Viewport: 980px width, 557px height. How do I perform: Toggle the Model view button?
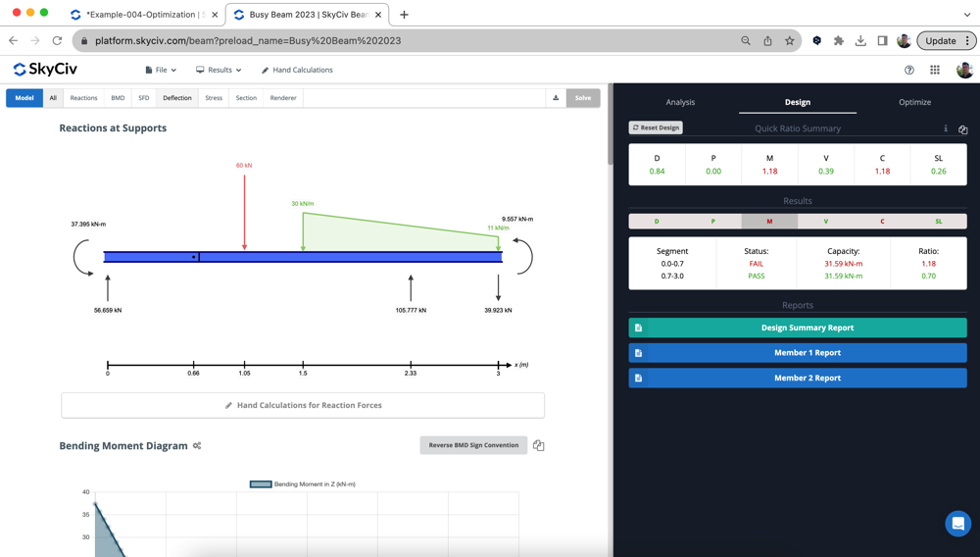pos(24,98)
